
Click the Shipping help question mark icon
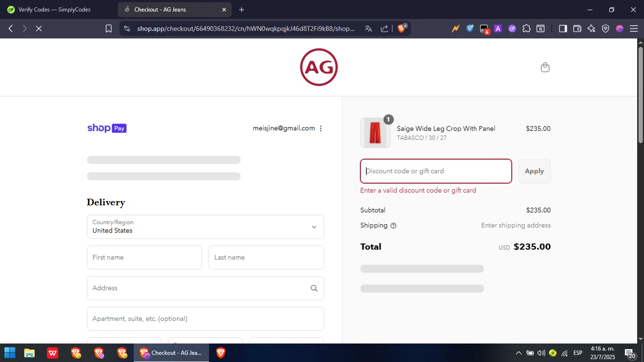click(393, 225)
